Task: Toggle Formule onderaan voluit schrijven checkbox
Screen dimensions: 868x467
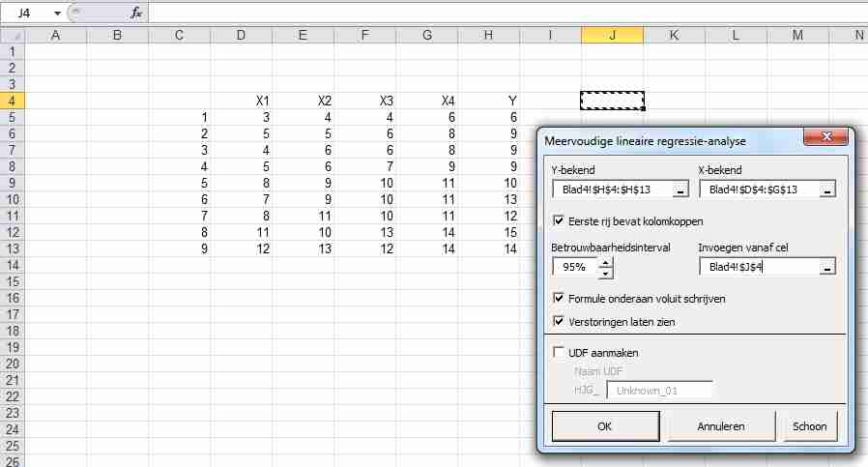Action: 558,298
